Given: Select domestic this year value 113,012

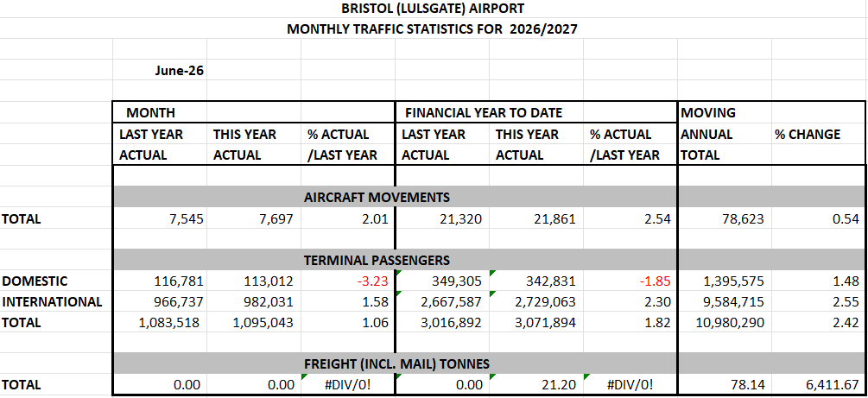Looking at the screenshot, I should click(254, 281).
